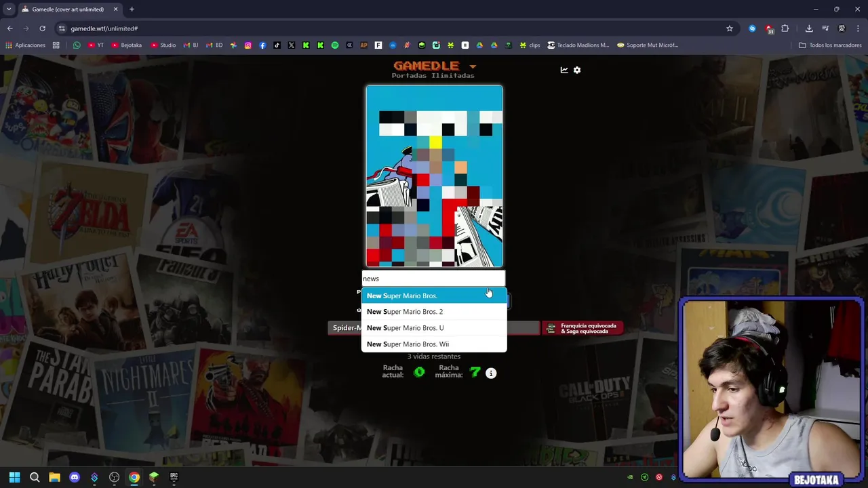Open the streak info icon
868x488 pixels.
[491, 373]
